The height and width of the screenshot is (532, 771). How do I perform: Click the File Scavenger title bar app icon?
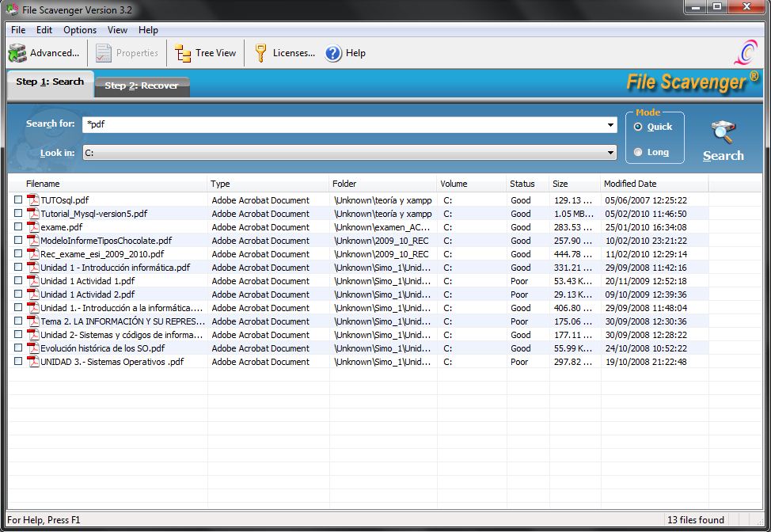[x=13, y=9]
